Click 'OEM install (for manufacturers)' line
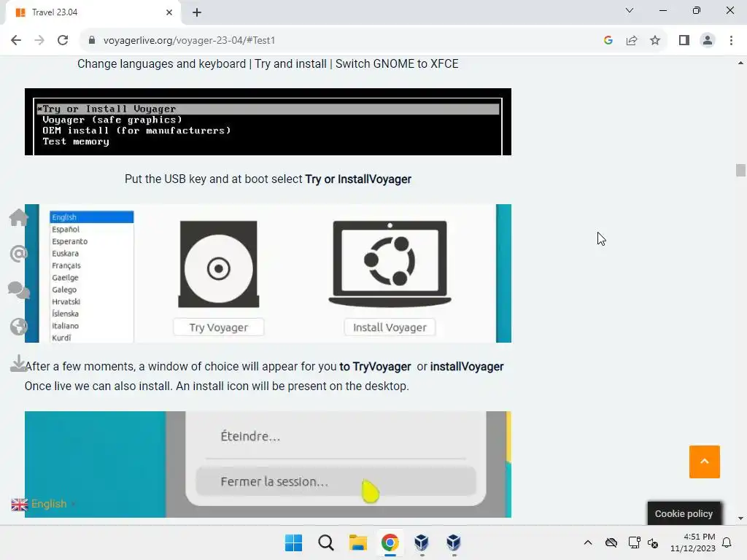Image resolution: width=747 pixels, height=560 pixels. pos(136,131)
